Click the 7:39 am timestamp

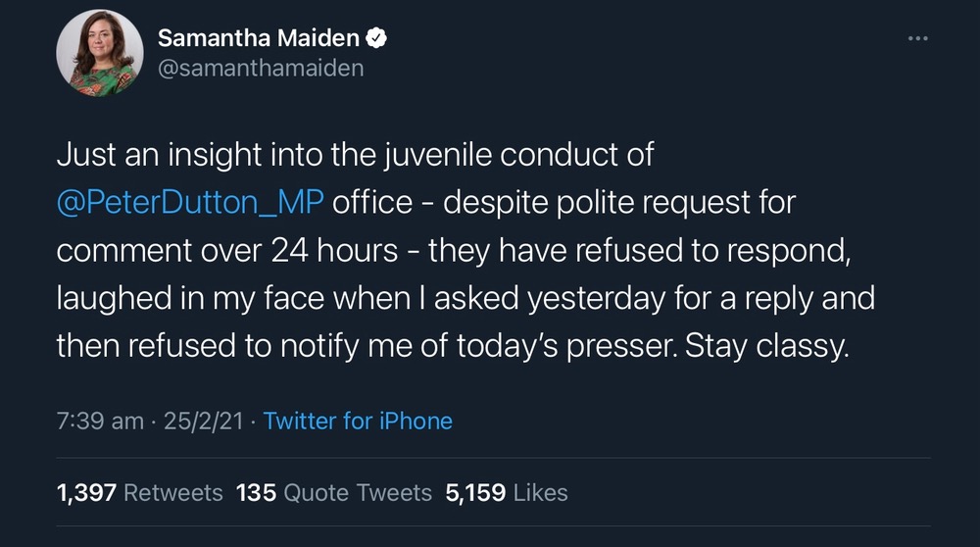(100, 422)
